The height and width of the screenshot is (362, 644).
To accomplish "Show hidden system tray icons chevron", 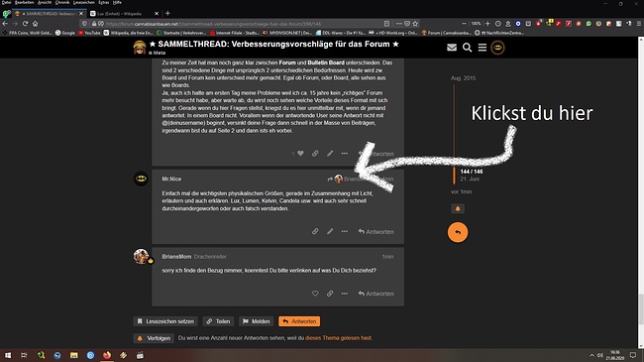I will pos(591,355).
